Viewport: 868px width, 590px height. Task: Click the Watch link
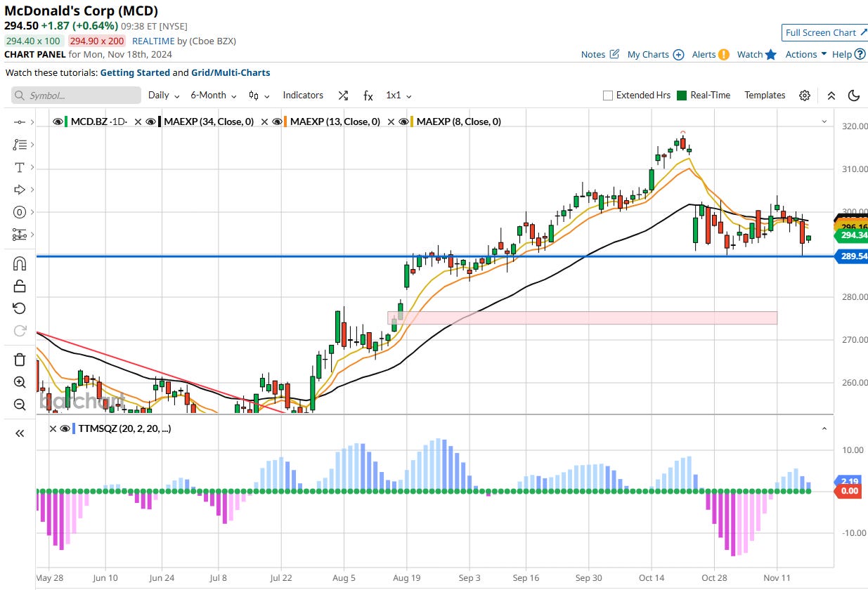[749, 54]
